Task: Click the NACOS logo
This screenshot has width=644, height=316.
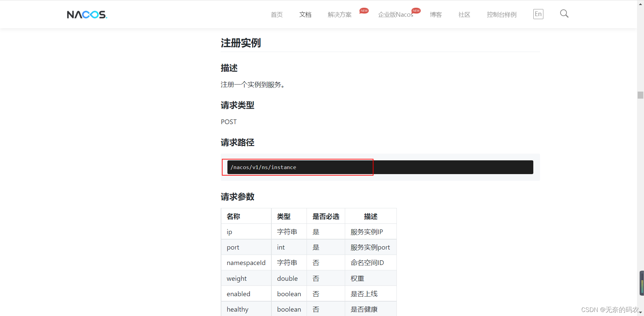Action: [x=87, y=14]
